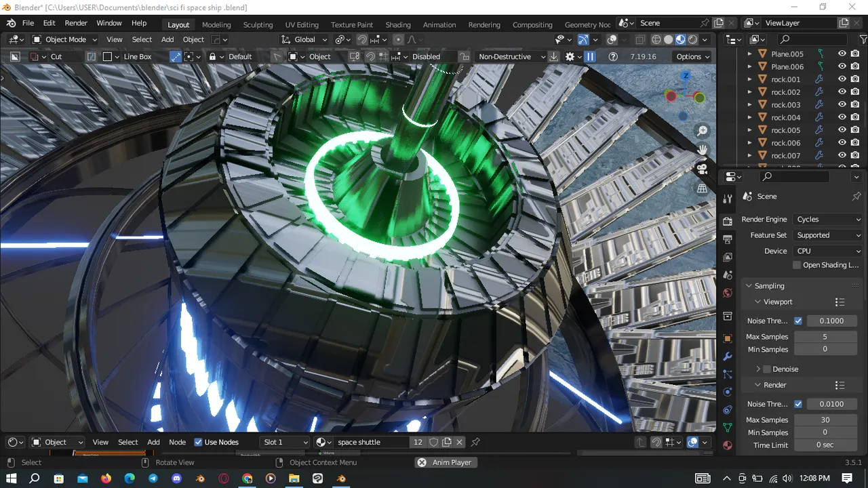
Task: Click the apply download arrow icon
Action: [x=554, y=57]
